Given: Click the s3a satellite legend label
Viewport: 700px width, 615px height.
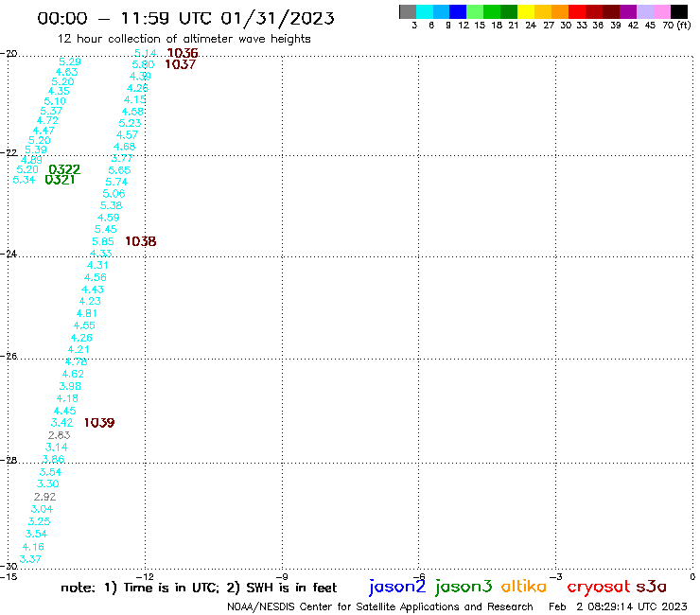Looking at the screenshot, I should click(652, 587).
